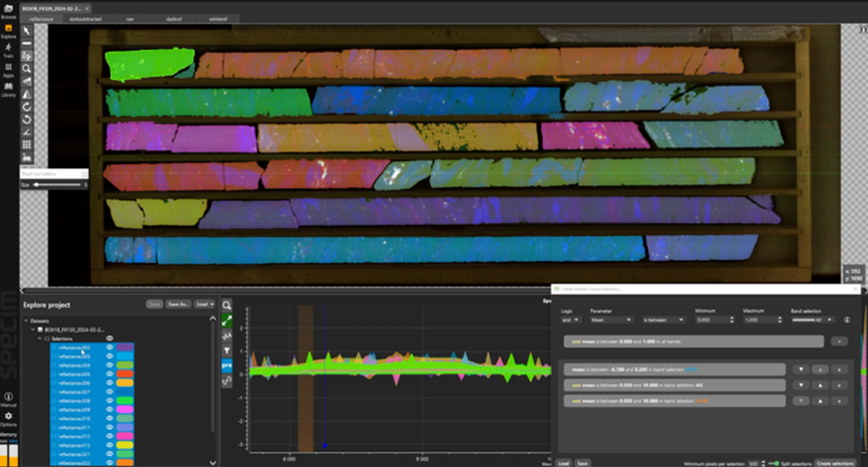Open the Load dropdown in Explore project
The height and width of the screenshot is (467, 868).
pyautogui.click(x=204, y=304)
